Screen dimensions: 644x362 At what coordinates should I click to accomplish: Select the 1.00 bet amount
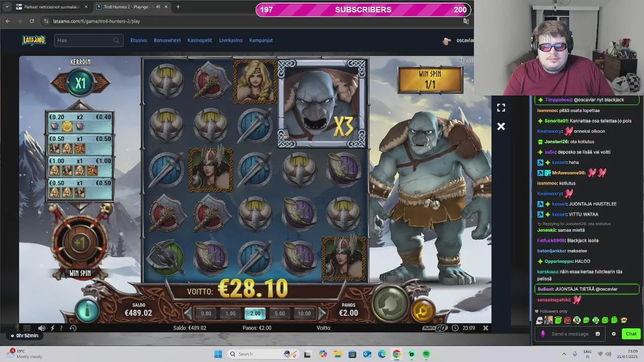point(230,313)
